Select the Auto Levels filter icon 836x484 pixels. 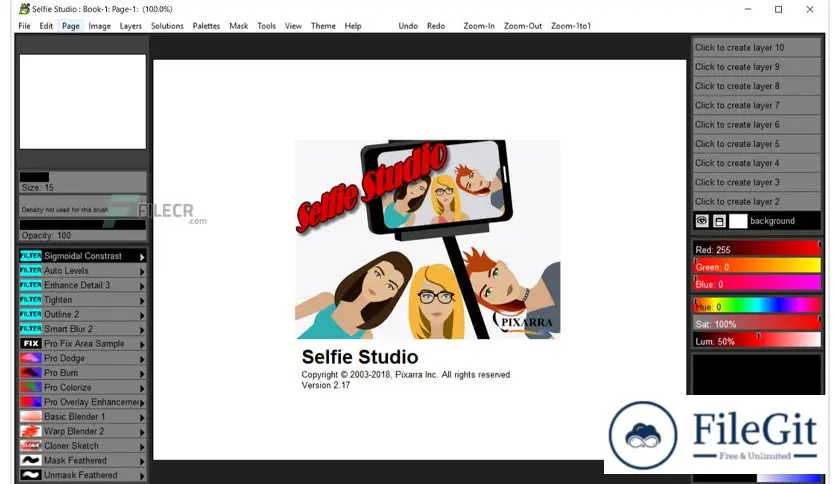30,270
